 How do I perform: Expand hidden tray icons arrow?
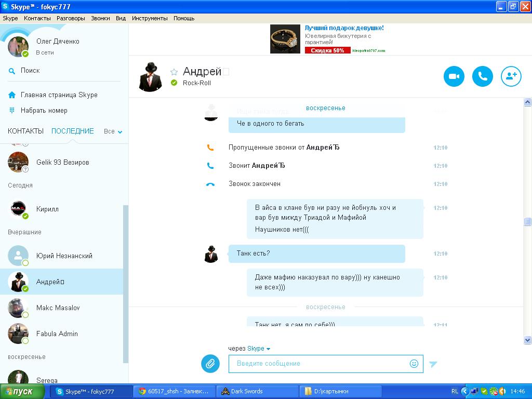pos(464,392)
